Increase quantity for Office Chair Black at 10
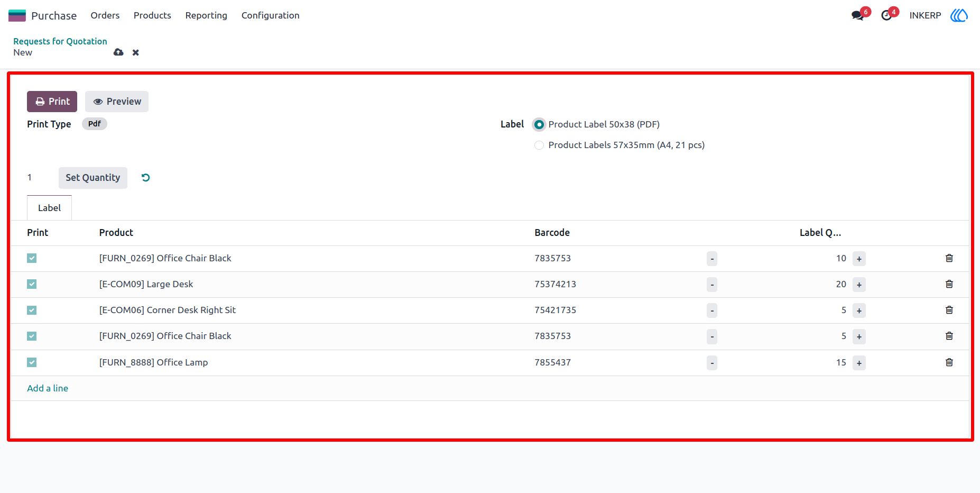Image resolution: width=980 pixels, height=493 pixels. [x=859, y=259]
